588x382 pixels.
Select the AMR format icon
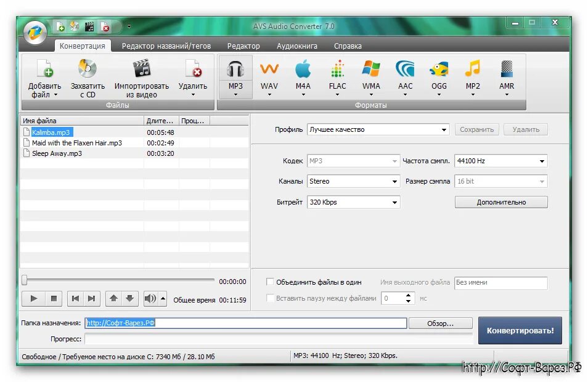(x=507, y=69)
